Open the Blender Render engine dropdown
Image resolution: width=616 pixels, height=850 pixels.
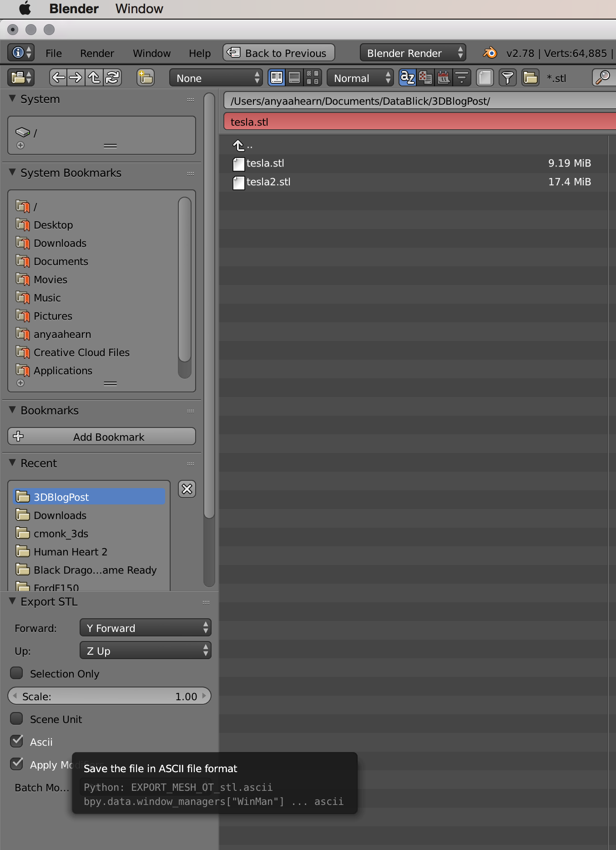tap(413, 53)
